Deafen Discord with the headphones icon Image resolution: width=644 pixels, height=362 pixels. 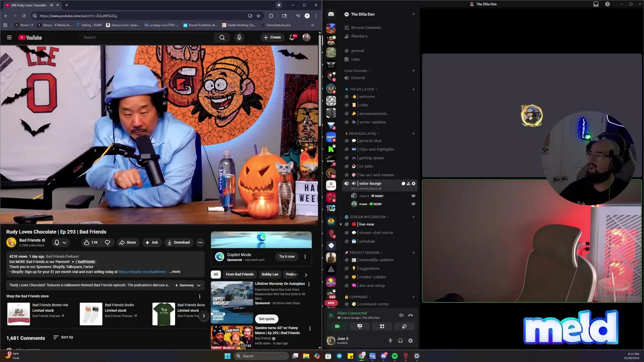(x=400, y=341)
